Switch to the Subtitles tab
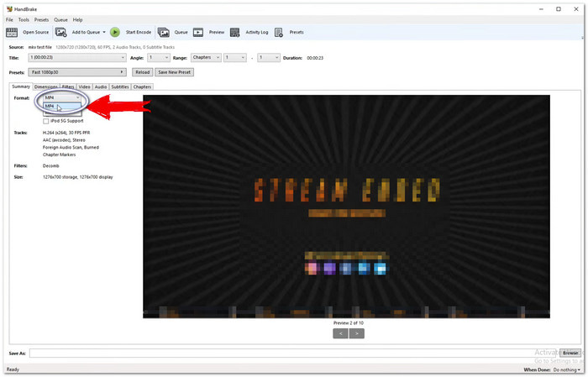Image resolution: width=588 pixels, height=377 pixels. click(120, 87)
